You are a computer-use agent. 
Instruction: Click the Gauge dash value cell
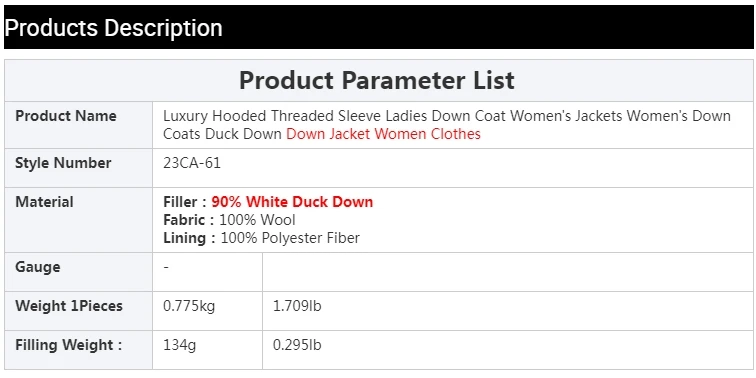[x=207, y=272]
